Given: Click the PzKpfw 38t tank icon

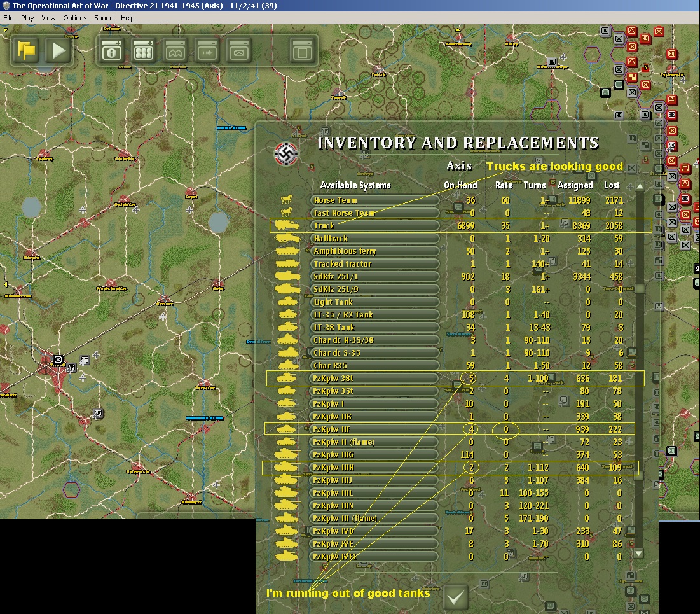Looking at the screenshot, I should tap(287, 378).
